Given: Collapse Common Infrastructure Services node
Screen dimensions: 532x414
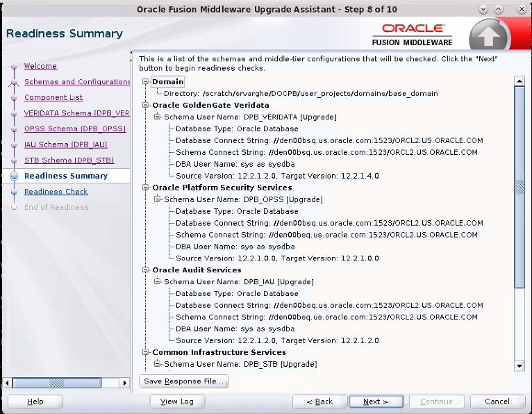Looking at the screenshot, I should pos(146,352).
